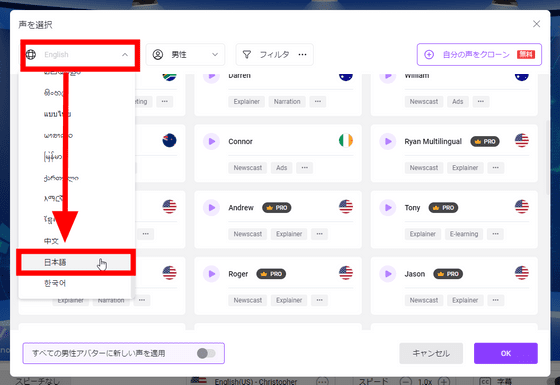Play the Connor voice preview

pyautogui.click(x=211, y=141)
